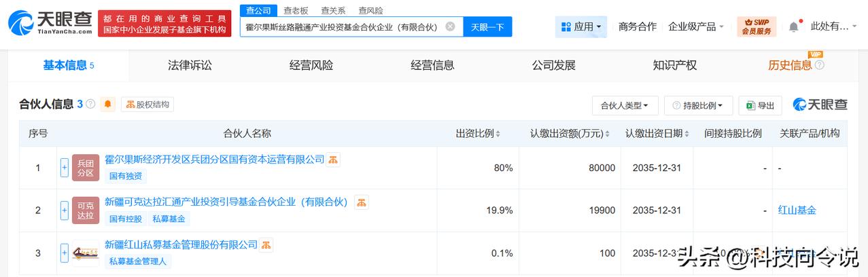Click the 私募基金管理人 tag in row 3

[x=138, y=262]
